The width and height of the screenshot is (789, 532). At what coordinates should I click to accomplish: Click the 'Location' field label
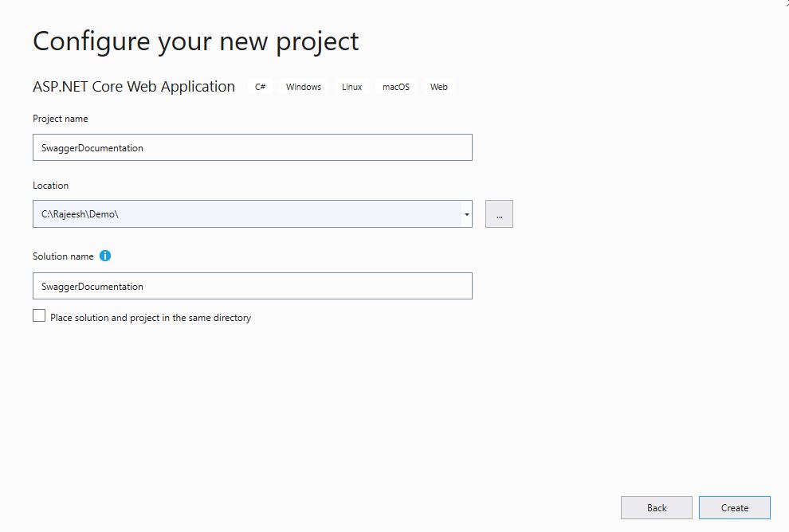(50, 186)
